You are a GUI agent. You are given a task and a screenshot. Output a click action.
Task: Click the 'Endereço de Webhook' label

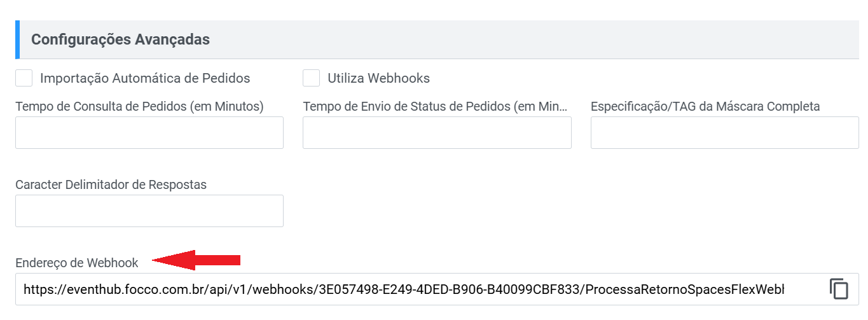pos(77,263)
